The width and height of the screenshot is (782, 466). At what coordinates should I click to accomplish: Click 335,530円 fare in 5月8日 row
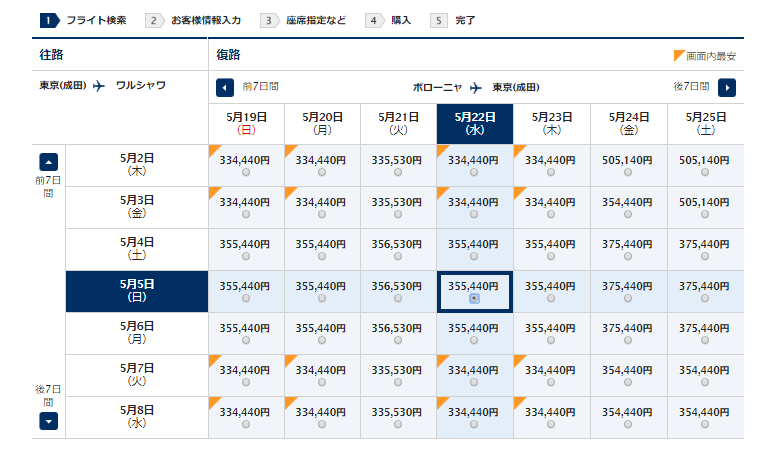[x=396, y=412]
